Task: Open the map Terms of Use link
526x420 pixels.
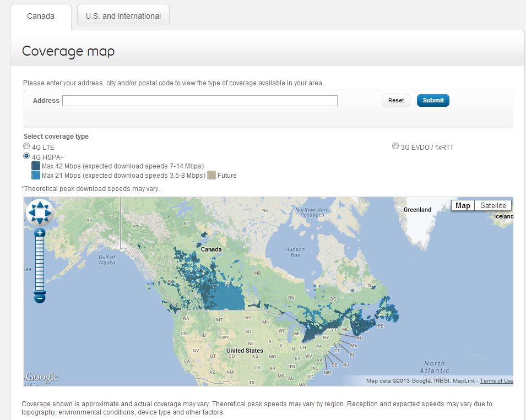Action: 496,381
